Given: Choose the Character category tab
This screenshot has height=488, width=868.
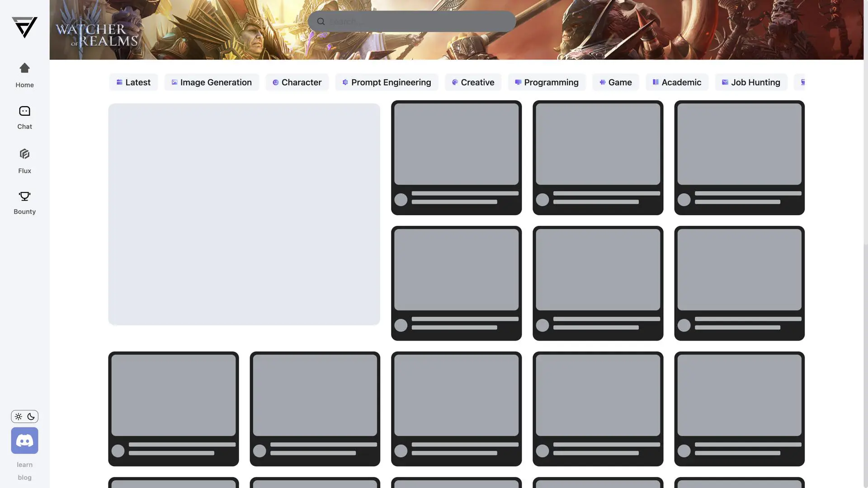Looking at the screenshot, I should 297,82.
